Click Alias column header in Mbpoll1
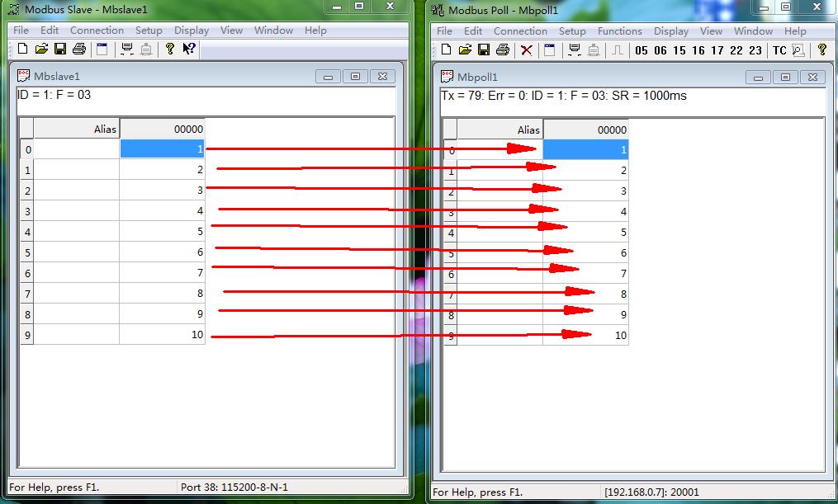838x504 pixels. point(500,130)
